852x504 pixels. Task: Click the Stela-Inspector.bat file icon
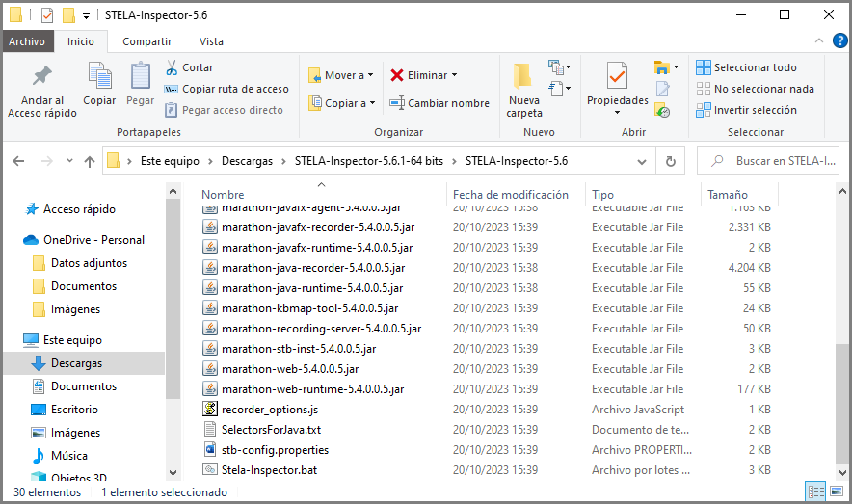pos(210,469)
